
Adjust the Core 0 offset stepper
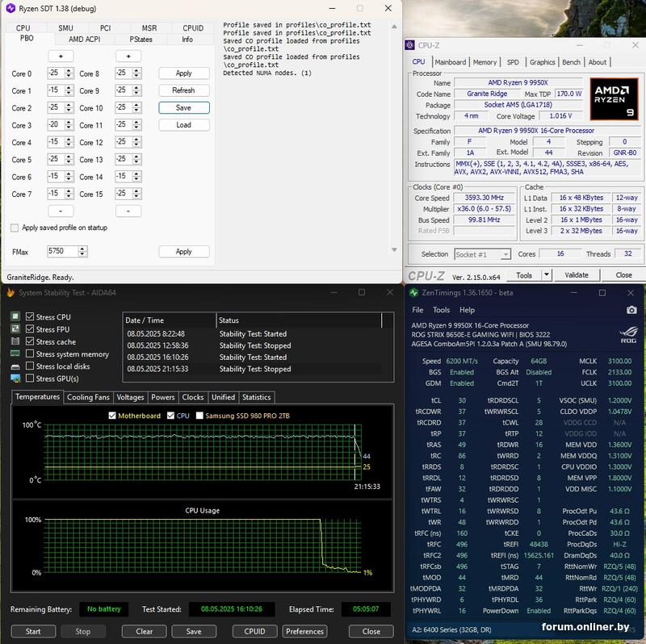click(x=69, y=73)
